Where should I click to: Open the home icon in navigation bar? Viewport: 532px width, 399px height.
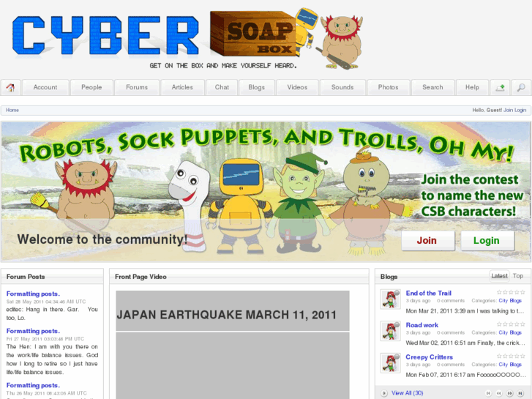[x=10, y=88]
